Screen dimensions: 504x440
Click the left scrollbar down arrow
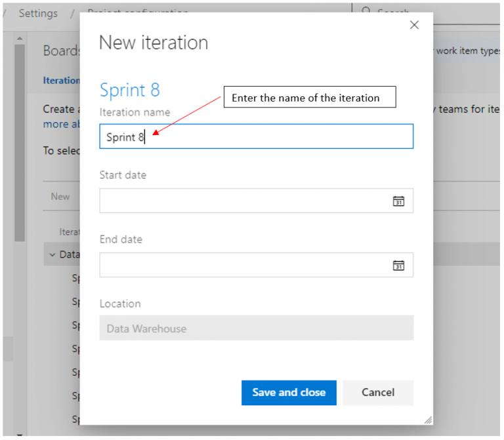pos(19,435)
